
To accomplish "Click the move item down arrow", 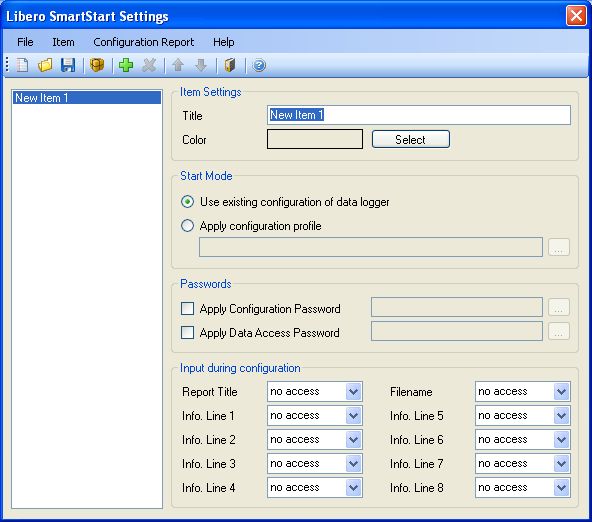I will coord(201,65).
